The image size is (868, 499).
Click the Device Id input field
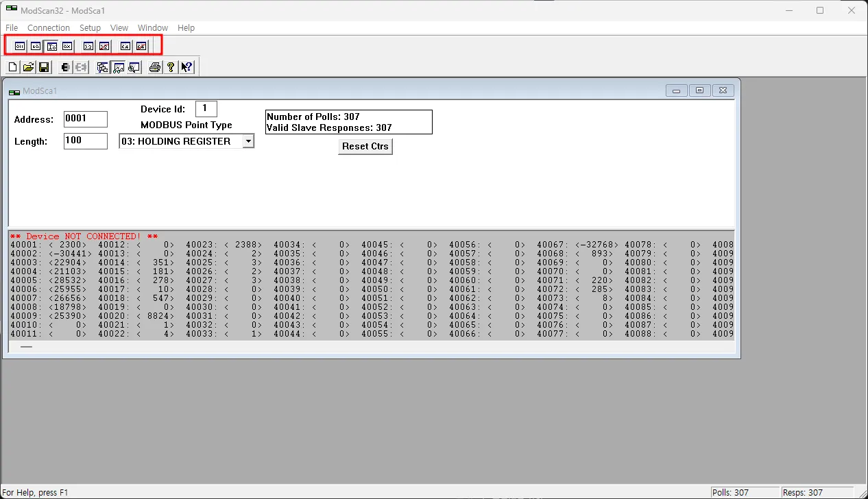[206, 108]
